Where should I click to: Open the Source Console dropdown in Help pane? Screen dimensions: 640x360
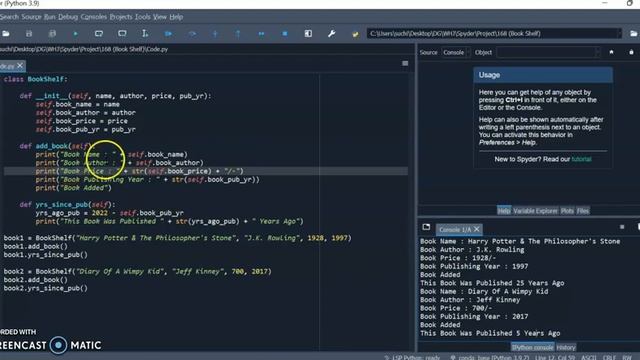tap(455, 52)
